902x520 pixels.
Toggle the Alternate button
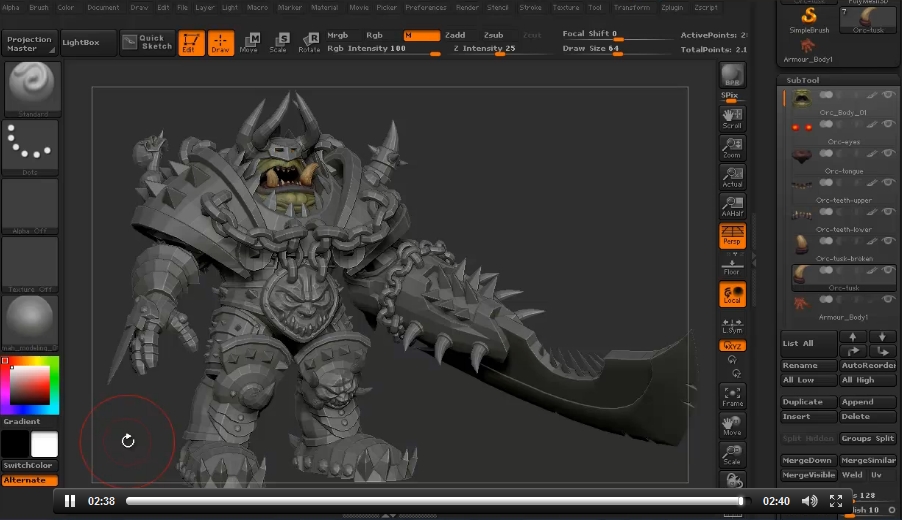(30, 480)
